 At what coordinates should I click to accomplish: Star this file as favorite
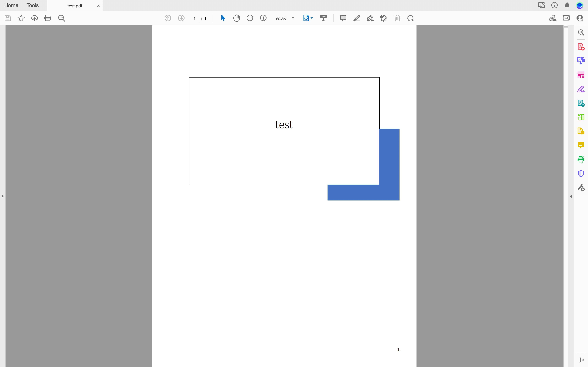tap(21, 18)
